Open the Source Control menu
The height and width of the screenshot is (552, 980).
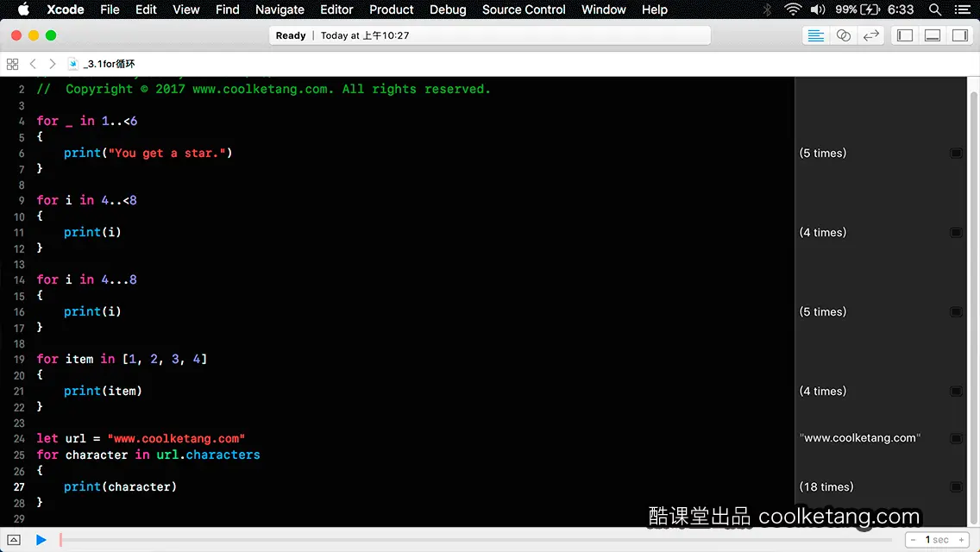[x=523, y=9]
